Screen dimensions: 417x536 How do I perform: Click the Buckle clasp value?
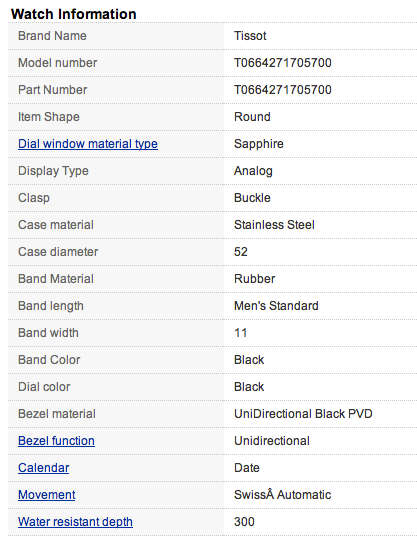[252, 198]
